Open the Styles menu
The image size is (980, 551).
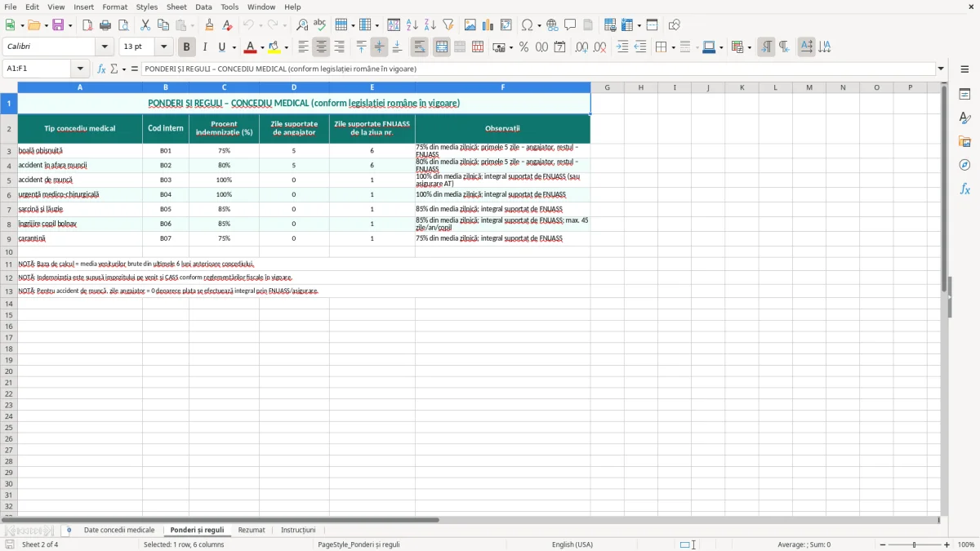[x=147, y=7]
